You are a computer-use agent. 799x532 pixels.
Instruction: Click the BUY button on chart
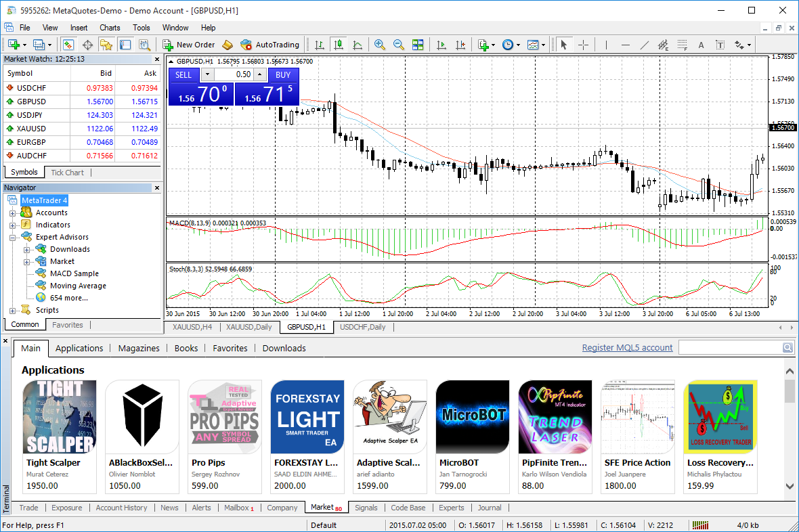(283, 74)
